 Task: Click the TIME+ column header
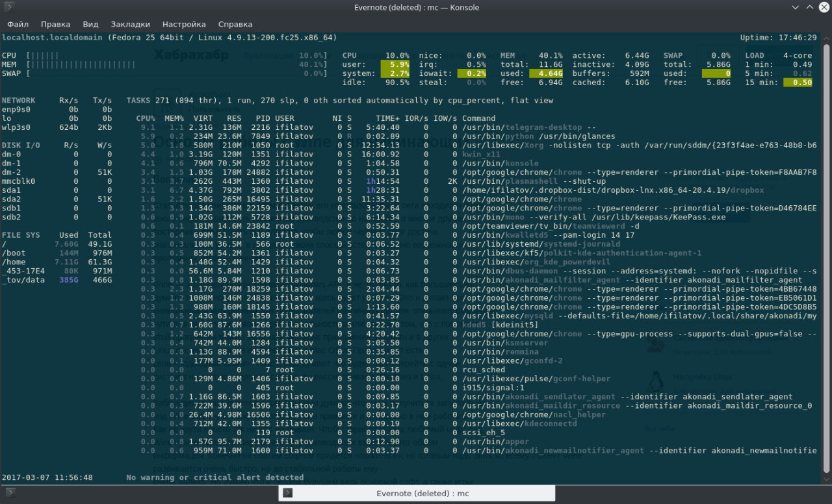pyautogui.click(x=388, y=119)
